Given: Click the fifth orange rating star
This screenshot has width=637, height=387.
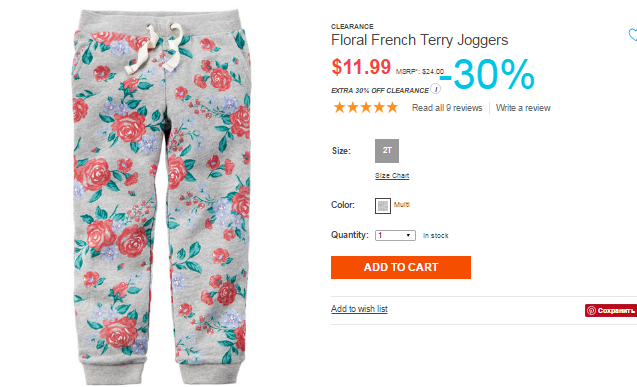Looking at the screenshot, I should tap(392, 108).
